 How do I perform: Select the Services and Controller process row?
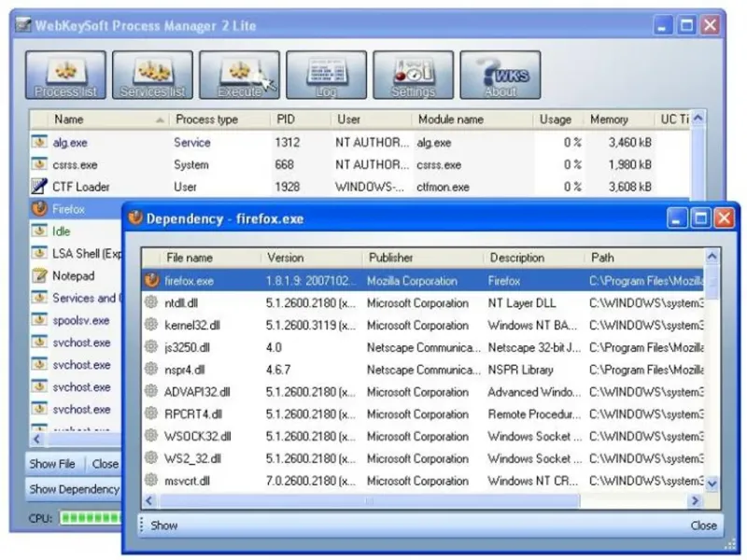77,298
